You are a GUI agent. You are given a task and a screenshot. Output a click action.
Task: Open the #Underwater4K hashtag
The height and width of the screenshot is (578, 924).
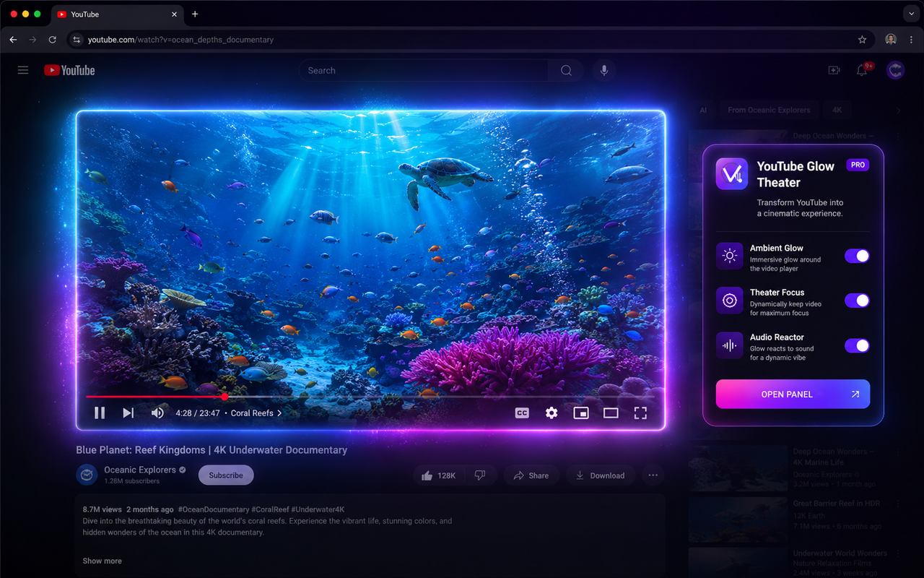[x=319, y=509]
